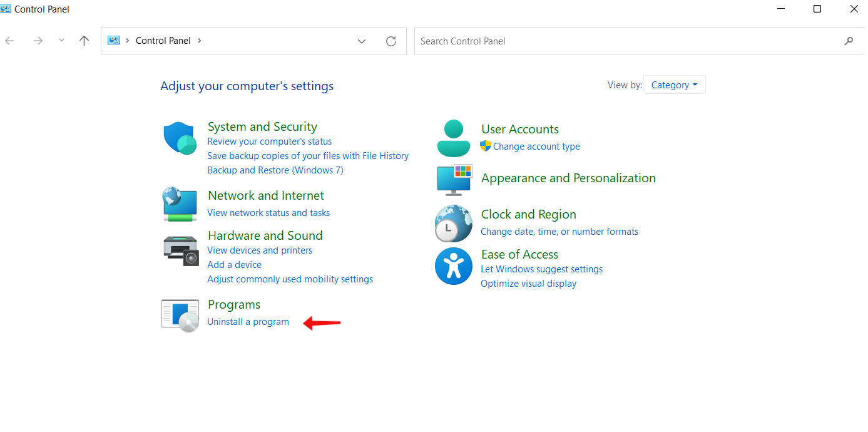Click the System and Security shield icon

tap(180, 138)
